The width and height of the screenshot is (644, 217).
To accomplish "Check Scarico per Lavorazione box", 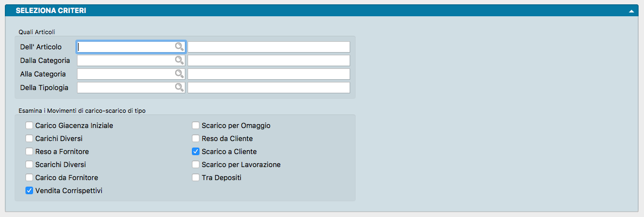I will pos(196,164).
